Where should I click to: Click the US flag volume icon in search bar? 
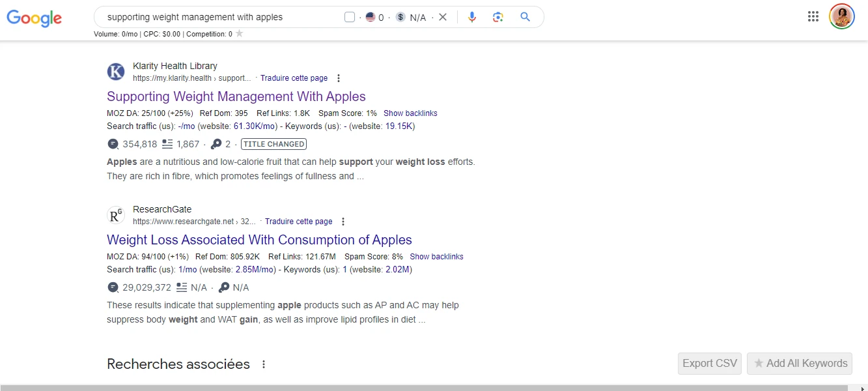[371, 17]
